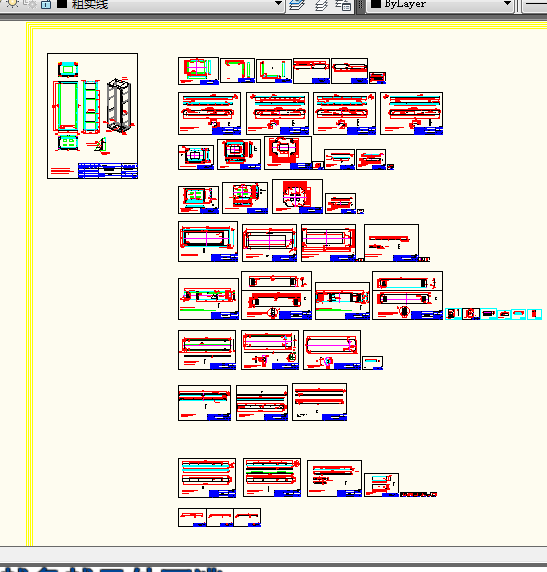Image resolution: width=547 pixels, height=572 pixels.
Task: Select the cabinet assembly drawing sheet
Action: [92, 116]
